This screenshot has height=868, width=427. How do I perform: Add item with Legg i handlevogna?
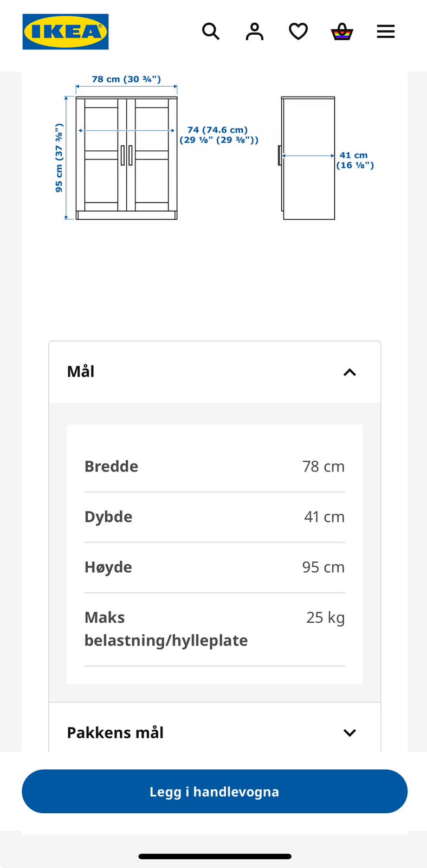click(x=215, y=792)
